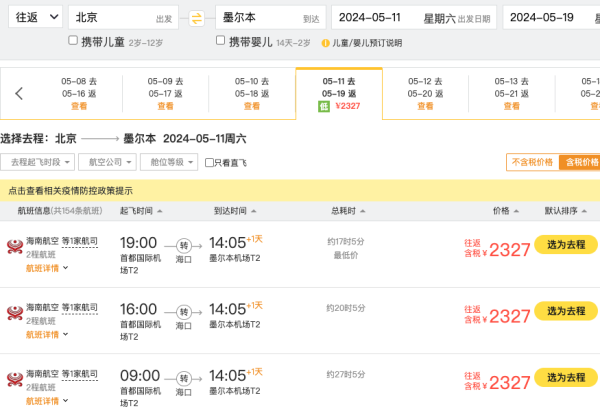Open 儿童/婴儿预订说明 link
600x413 pixels.
367,43
